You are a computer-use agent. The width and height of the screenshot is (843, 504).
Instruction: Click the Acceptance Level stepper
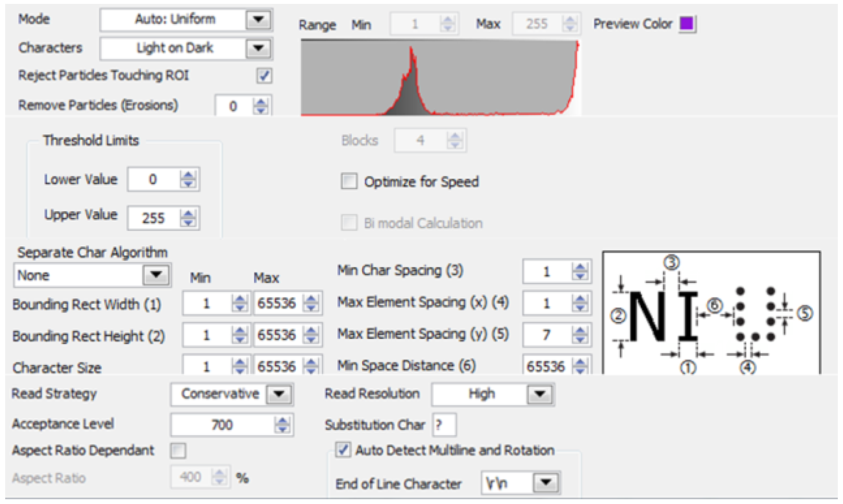(x=282, y=425)
